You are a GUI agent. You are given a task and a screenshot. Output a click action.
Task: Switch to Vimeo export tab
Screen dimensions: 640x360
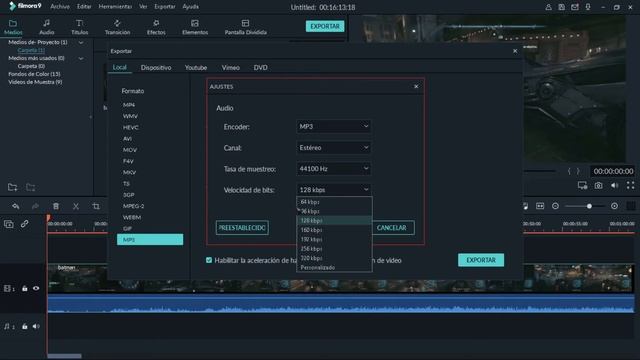pyautogui.click(x=231, y=68)
